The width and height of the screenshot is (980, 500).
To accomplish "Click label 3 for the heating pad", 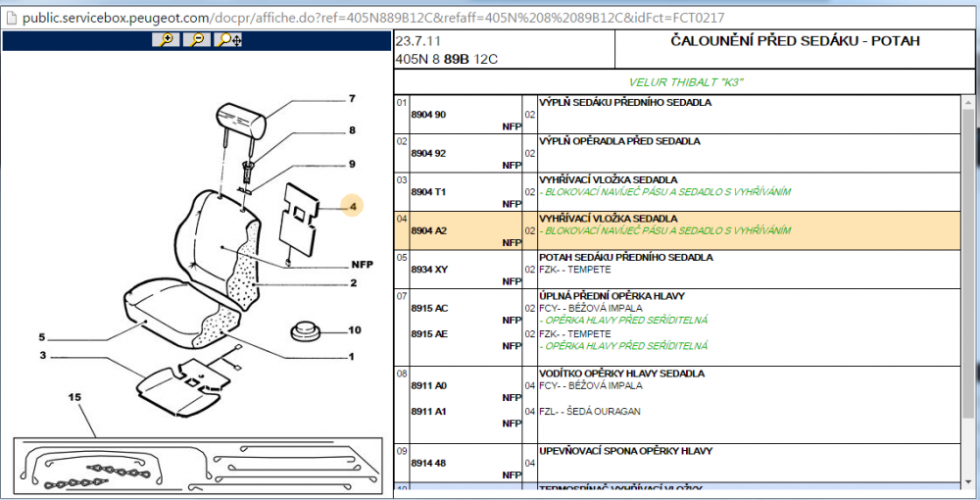I will tap(42, 355).
